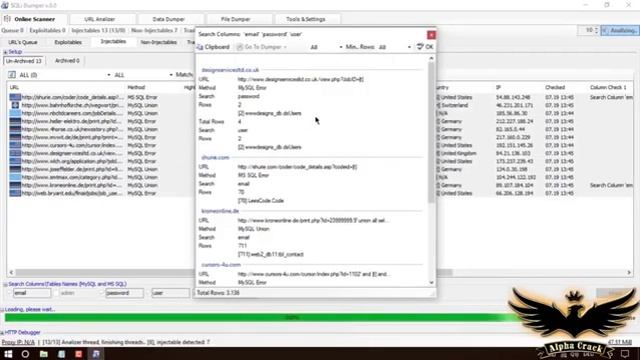
Task: Click the Analizing... button
Action: 620,31
